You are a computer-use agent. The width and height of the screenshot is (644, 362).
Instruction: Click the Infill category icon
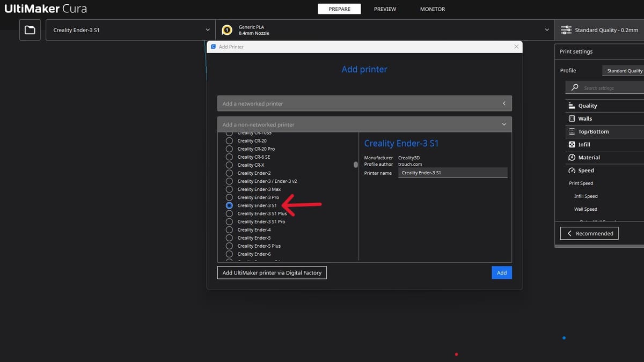572,144
